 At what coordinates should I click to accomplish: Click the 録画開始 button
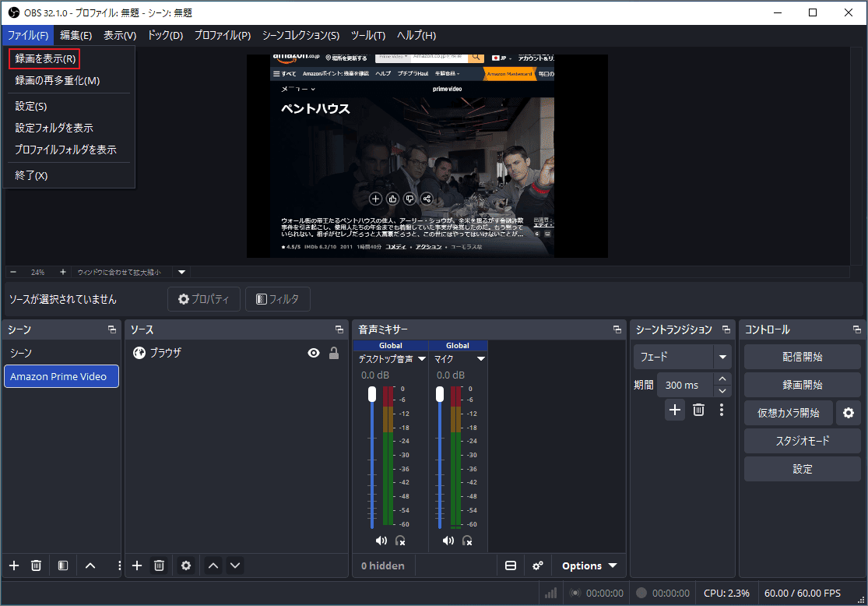(x=802, y=385)
